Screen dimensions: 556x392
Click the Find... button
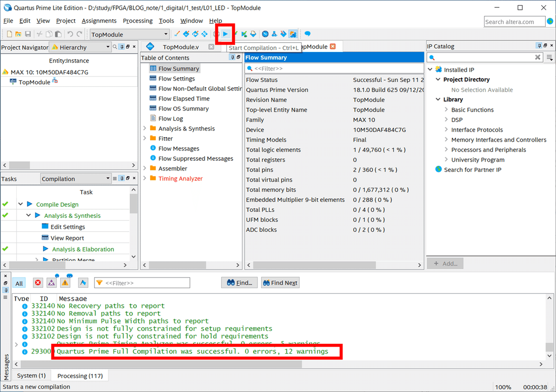pyautogui.click(x=240, y=283)
